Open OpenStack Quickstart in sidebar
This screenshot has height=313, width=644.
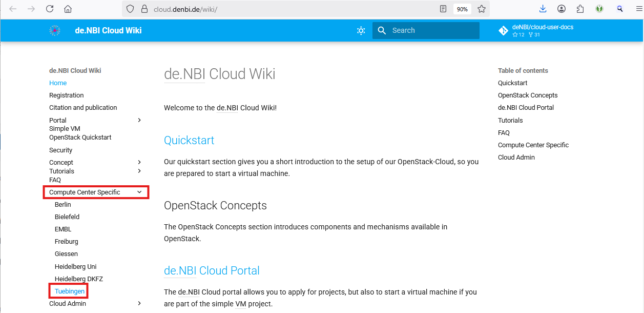click(80, 138)
